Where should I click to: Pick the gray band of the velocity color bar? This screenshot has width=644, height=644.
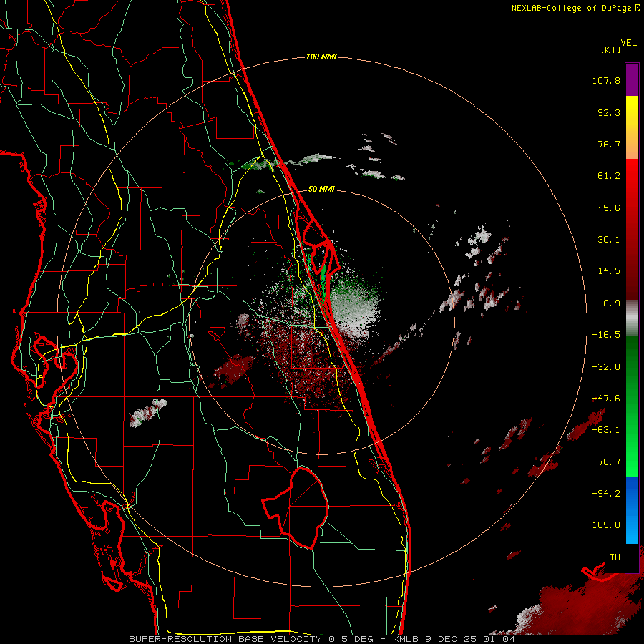tap(632, 318)
